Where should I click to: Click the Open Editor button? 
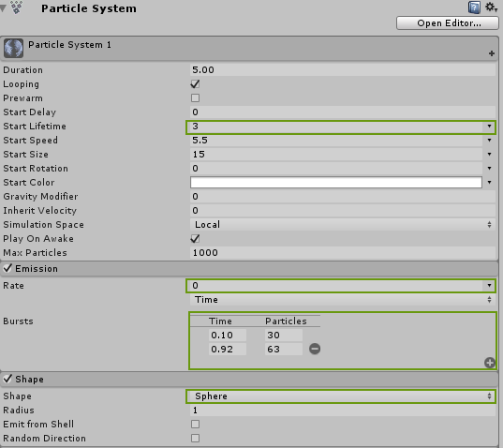click(448, 23)
